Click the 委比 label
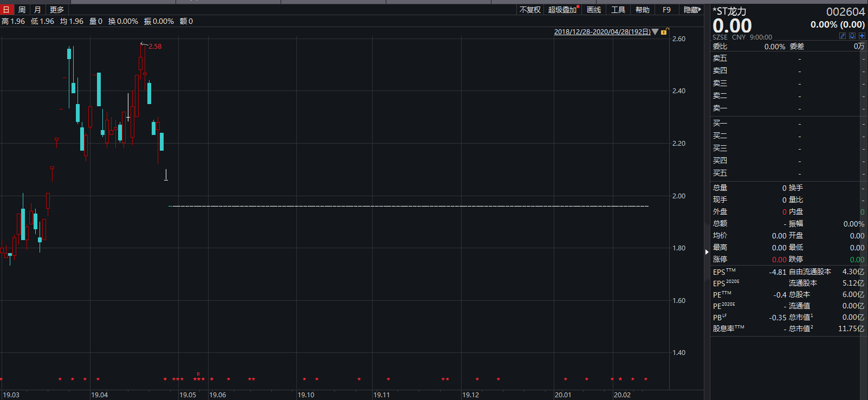Viewport: 868px width, 400px height. 720,47
